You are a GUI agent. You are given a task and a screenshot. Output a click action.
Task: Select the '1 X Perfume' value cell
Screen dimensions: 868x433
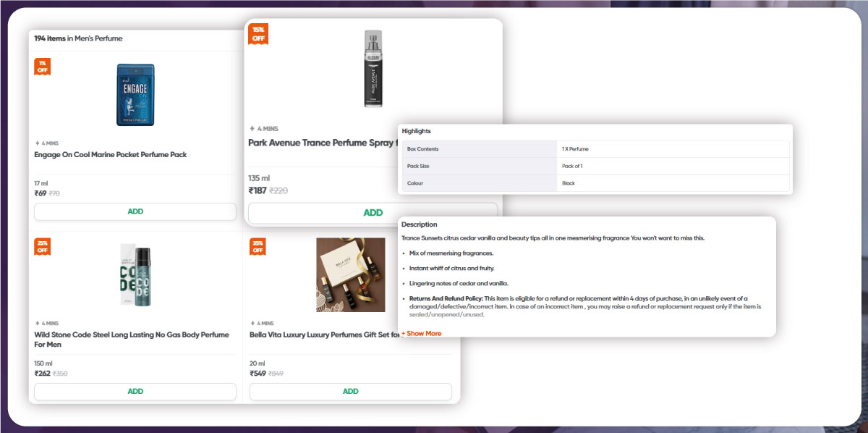point(673,149)
